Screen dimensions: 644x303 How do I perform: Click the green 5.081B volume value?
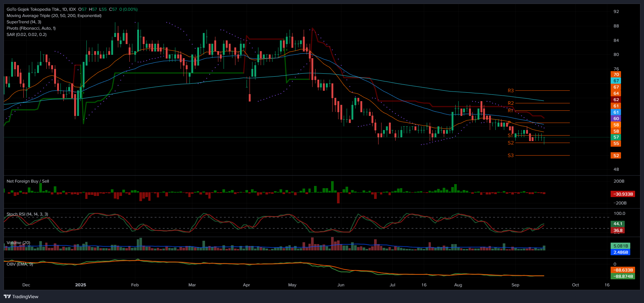pos(621,246)
